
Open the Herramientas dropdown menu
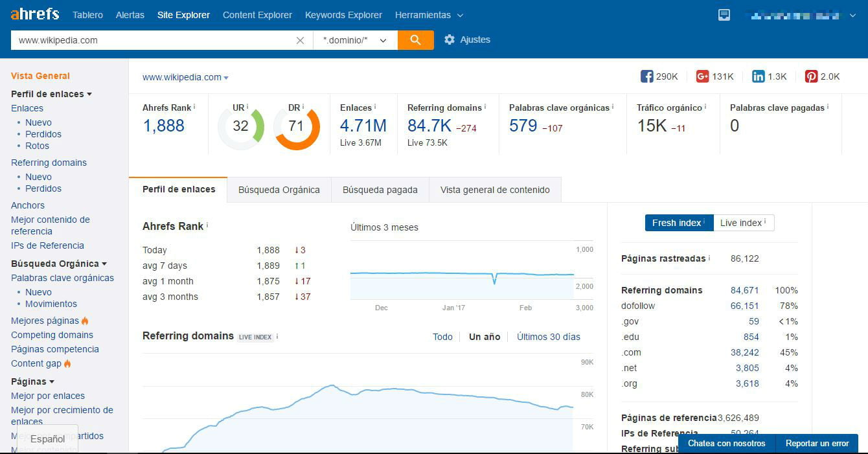click(429, 15)
